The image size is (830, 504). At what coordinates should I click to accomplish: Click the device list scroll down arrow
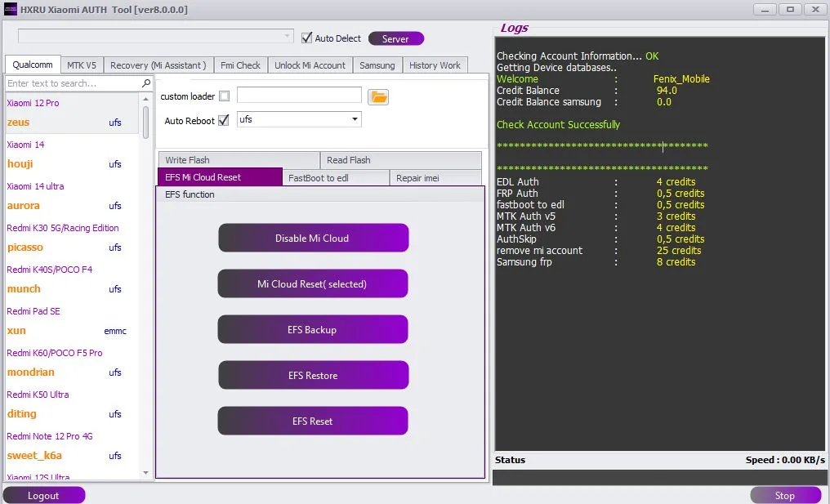(145, 473)
